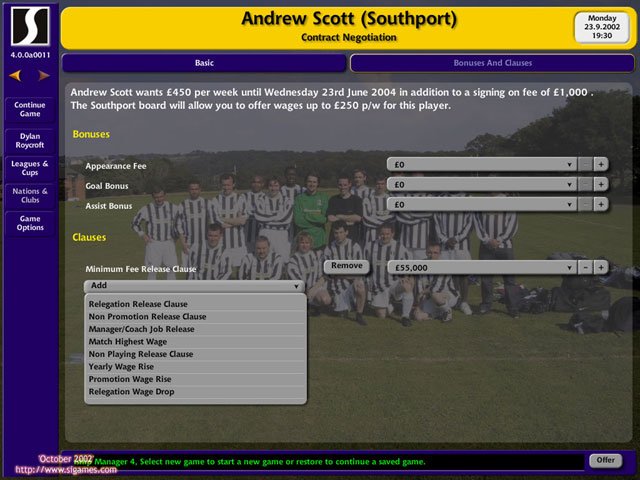Click the forward arrow in the sidebar
The width and height of the screenshot is (640, 480).
[x=44, y=76]
